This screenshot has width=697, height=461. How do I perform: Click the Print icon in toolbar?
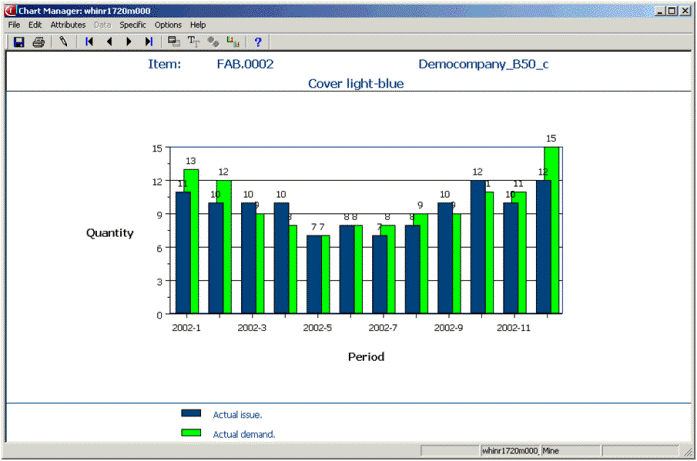point(38,42)
